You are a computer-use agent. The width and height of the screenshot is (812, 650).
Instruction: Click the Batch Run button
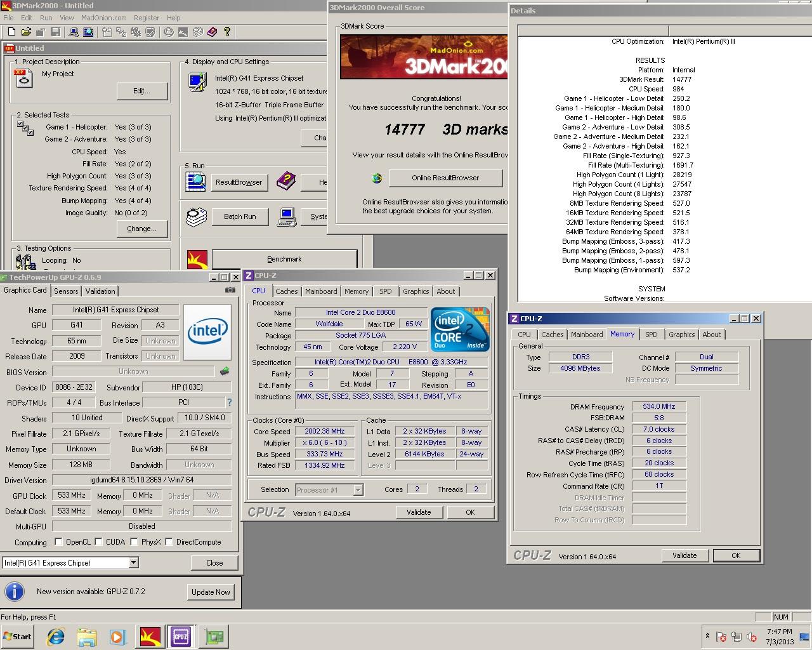(240, 216)
